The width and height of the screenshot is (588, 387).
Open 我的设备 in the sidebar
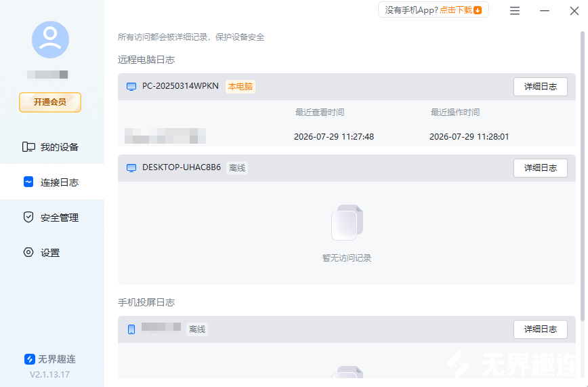tap(52, 147)
